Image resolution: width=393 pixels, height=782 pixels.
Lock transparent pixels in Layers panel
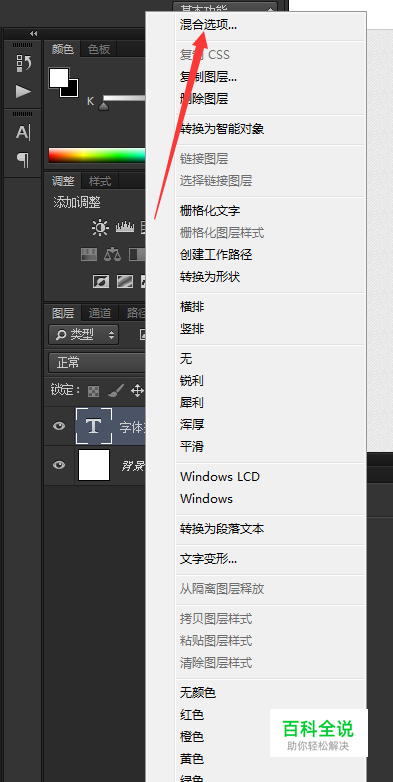click(x=93, y=391)
